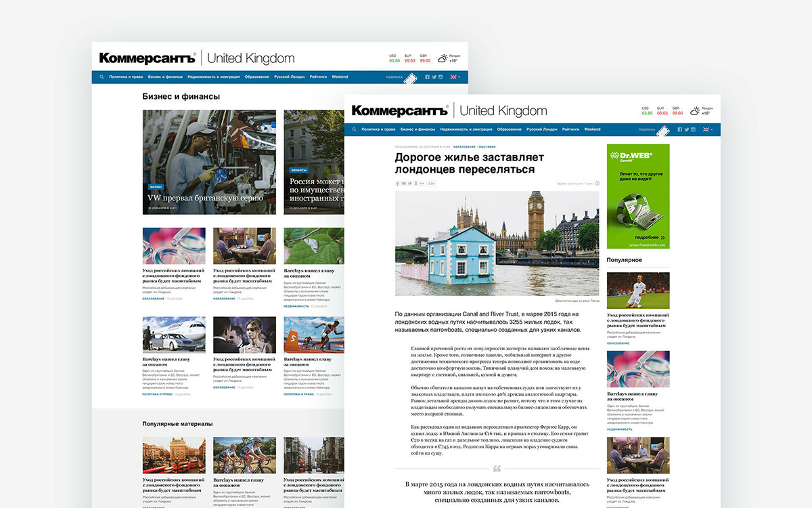Open 'Бизнес и финансы' in the article page menu
Screen dimensions: 812x508
(x=418, y=129)
